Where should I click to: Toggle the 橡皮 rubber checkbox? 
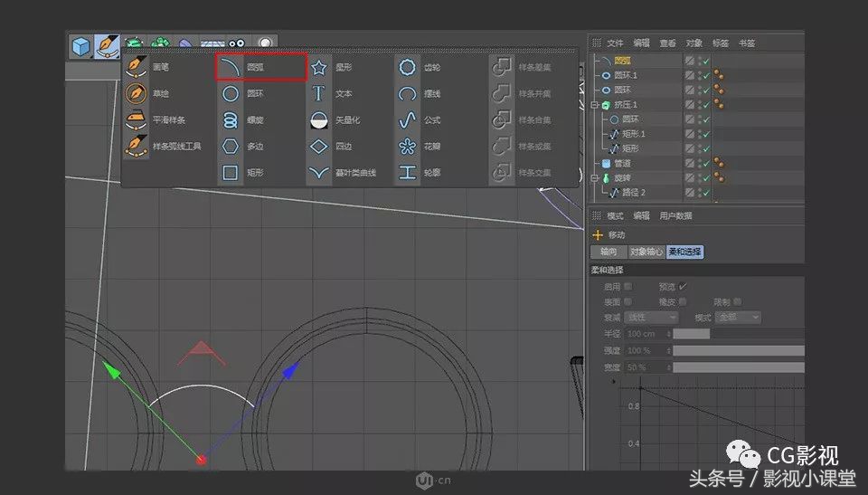[683, 301]
